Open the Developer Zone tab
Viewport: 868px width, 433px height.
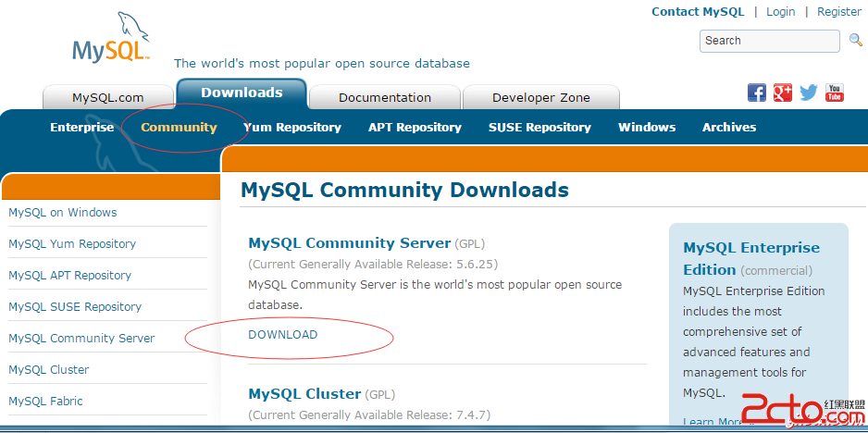tap(540, 97)
